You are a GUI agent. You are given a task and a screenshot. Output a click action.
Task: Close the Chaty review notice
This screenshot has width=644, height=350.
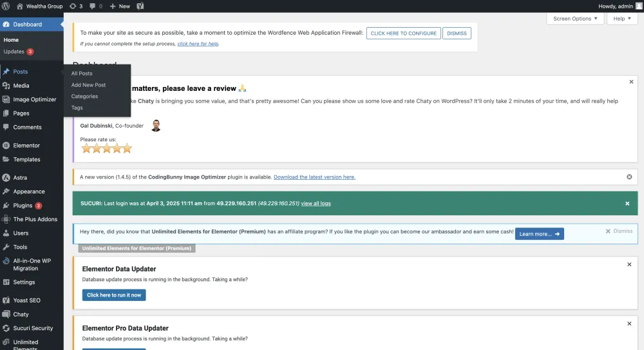[x=631, y=82]
